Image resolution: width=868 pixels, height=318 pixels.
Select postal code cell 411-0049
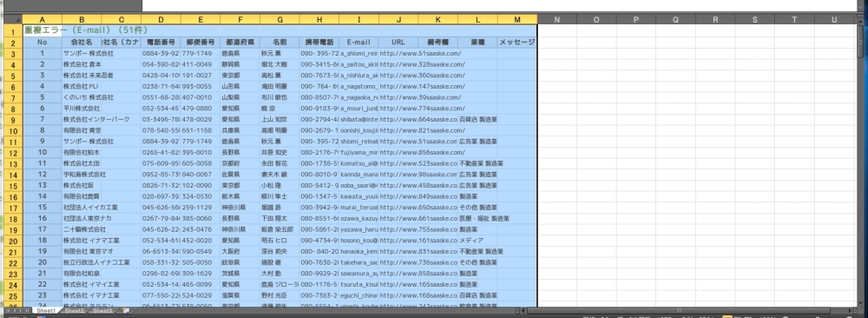pos(201,64)
